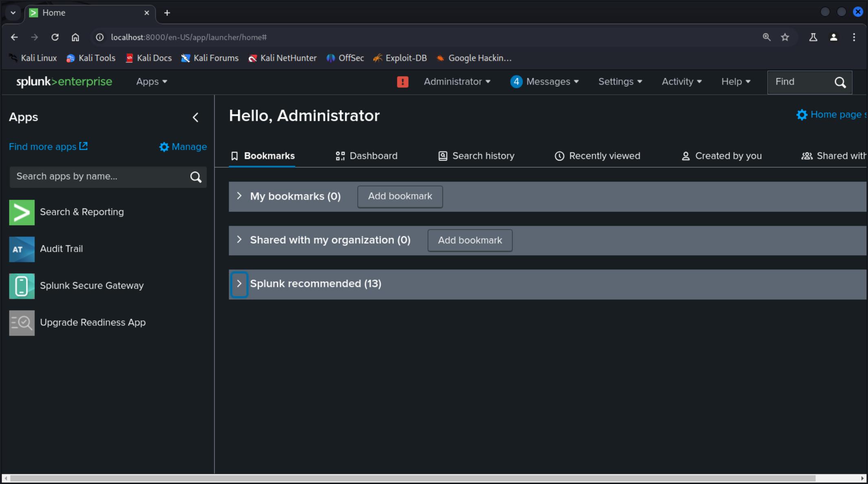Open the Apps dropdown menu

coord(152,82)
